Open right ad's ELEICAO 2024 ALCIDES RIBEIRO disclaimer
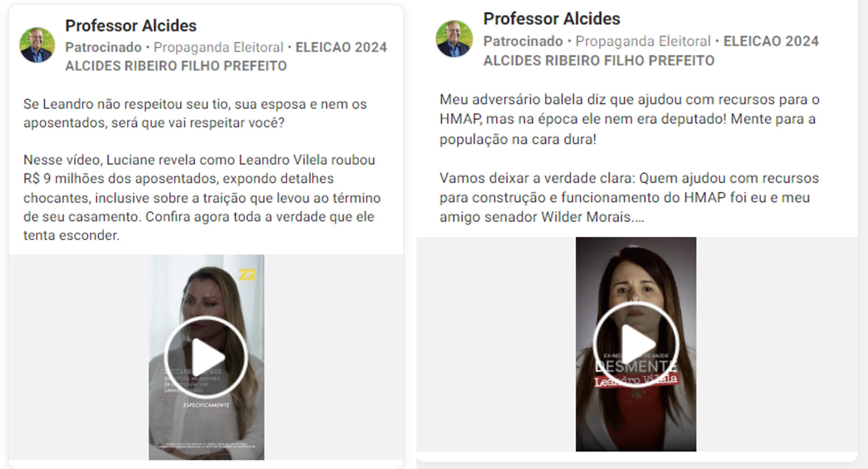Viewport: 868px width, 469px height. point(651,51)
